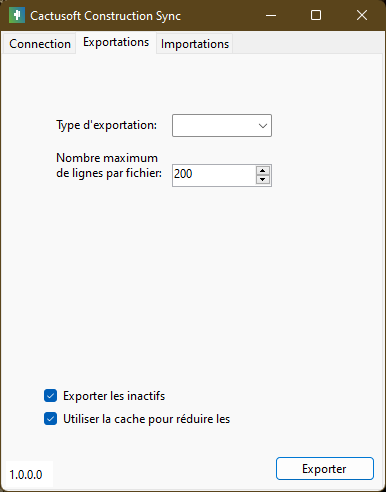
Task: Click the Exporter les inactifs label text
Action: pos(114,396)
